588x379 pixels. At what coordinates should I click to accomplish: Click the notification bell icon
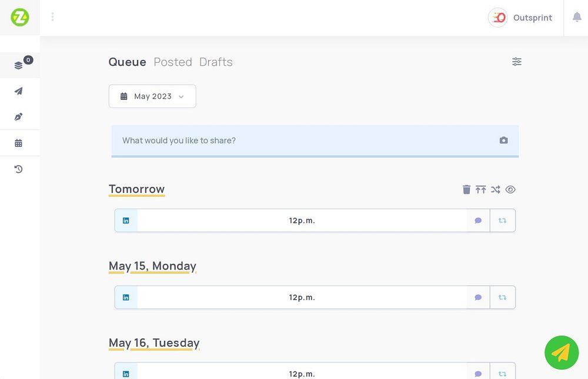[x=577, y=17]
